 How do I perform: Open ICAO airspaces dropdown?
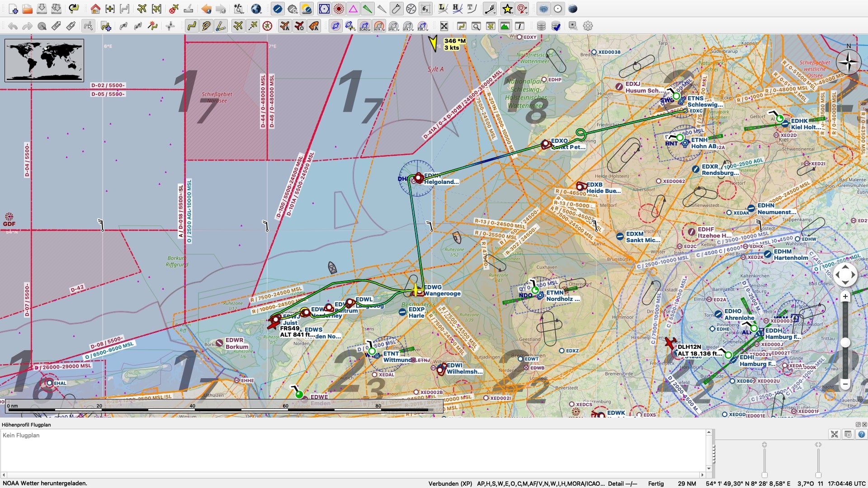pyautogui.click(x=365, y=26)
